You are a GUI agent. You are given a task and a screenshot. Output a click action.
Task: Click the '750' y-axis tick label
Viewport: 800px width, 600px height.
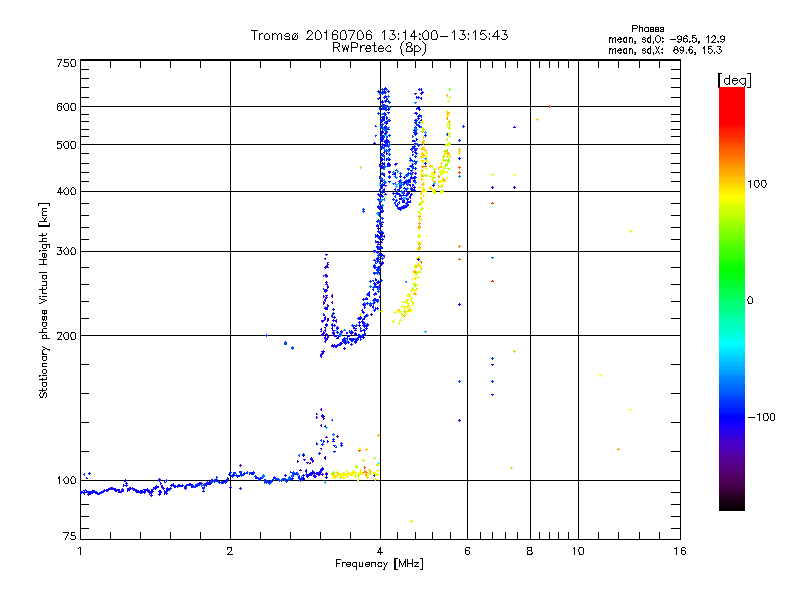67,63
